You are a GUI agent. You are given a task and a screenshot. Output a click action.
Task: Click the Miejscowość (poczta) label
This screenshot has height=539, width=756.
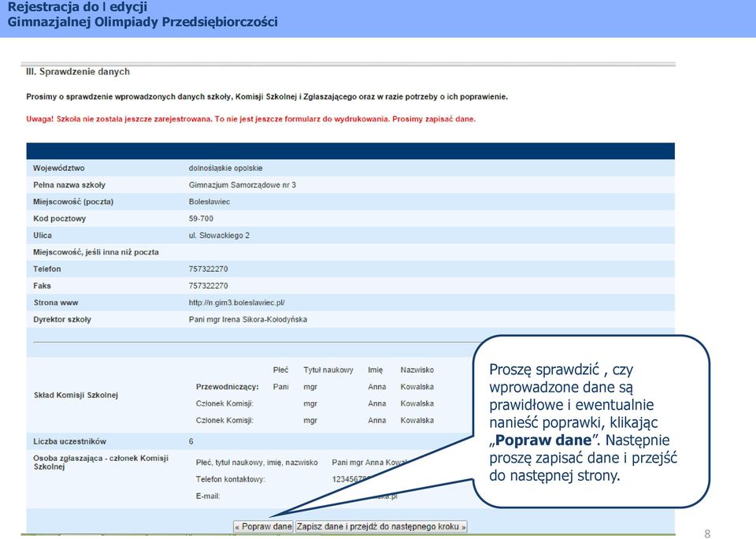[x=73, y=202]
